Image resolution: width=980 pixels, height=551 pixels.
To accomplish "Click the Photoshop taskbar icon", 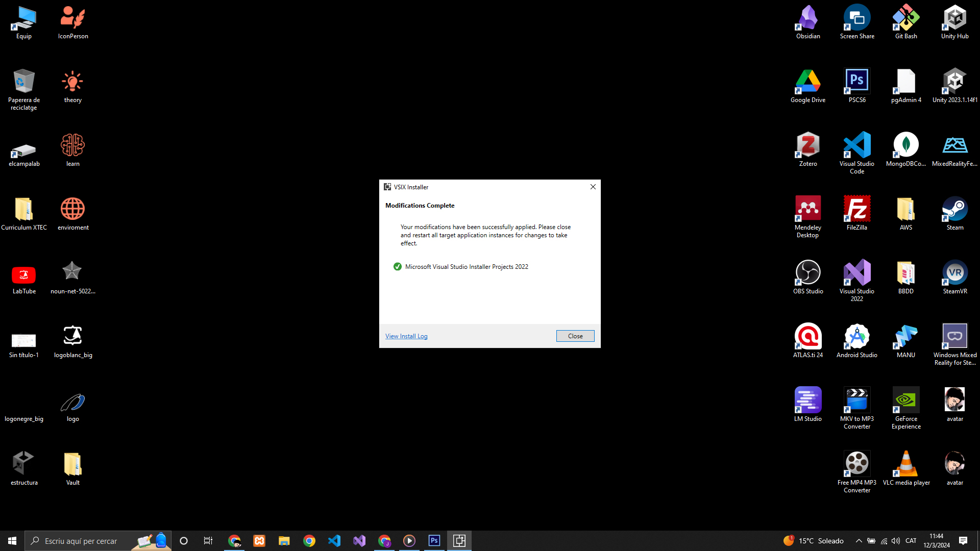I will (434, 541).
